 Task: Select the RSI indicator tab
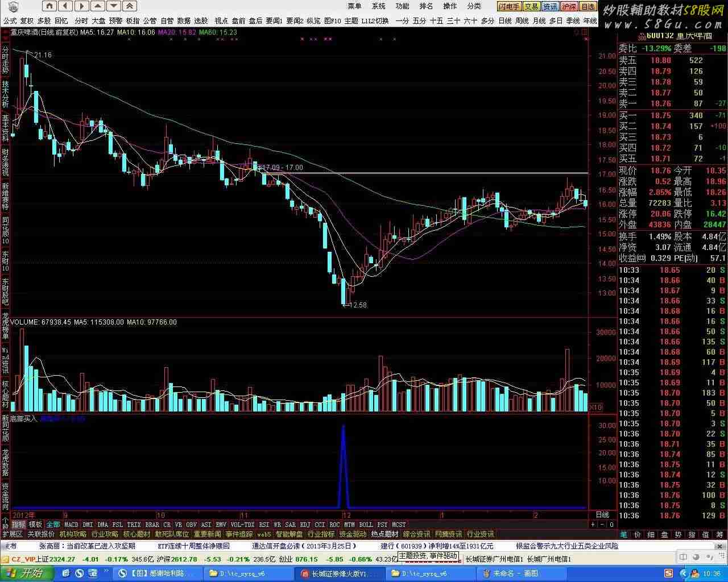(x=264, y=525)
